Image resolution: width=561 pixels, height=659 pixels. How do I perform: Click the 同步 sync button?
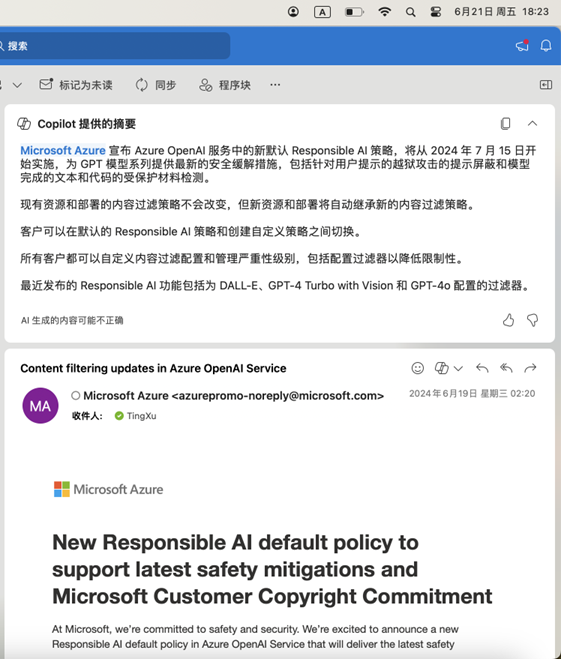tap(155, 85)
